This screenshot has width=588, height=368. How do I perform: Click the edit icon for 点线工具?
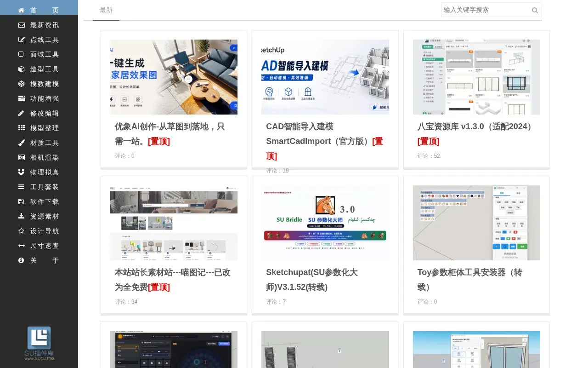21,40
